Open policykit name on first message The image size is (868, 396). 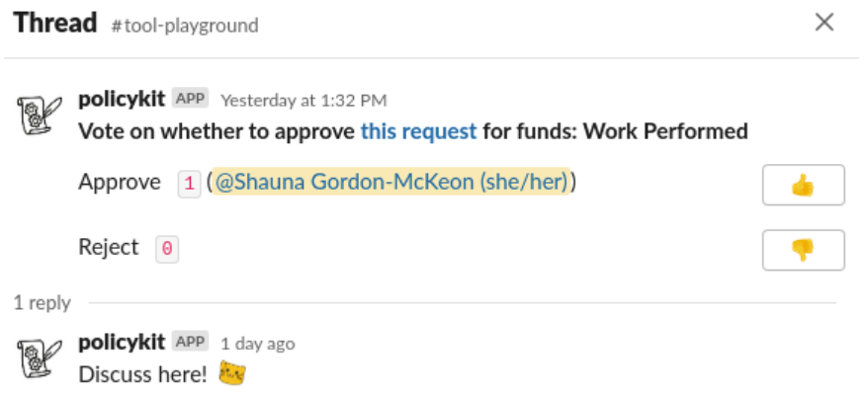coord(122,99)
